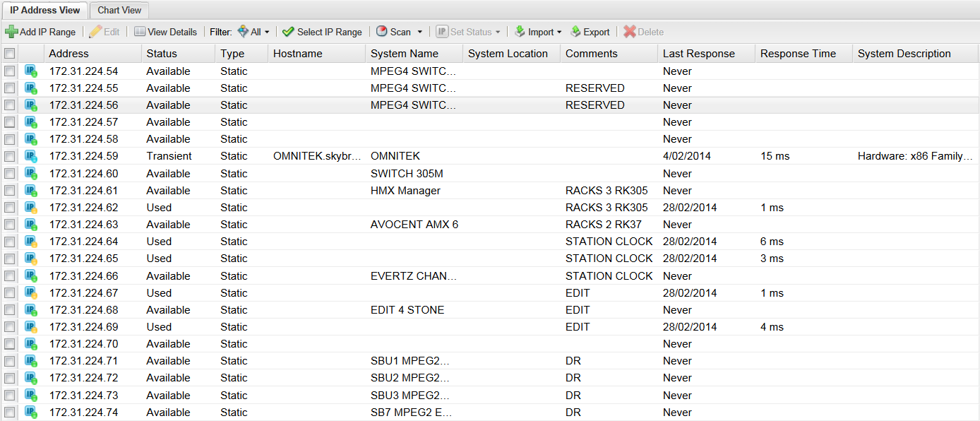The height and width of the screenshot is (421, 980).
Task: Click IP status icon for 172.31.224.62
Action: [x=31, y=208]
